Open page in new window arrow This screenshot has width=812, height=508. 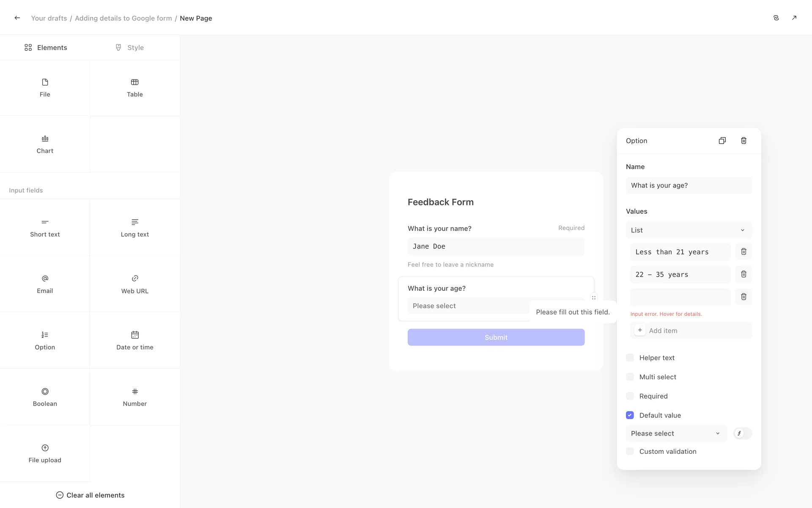click(794, 18)
